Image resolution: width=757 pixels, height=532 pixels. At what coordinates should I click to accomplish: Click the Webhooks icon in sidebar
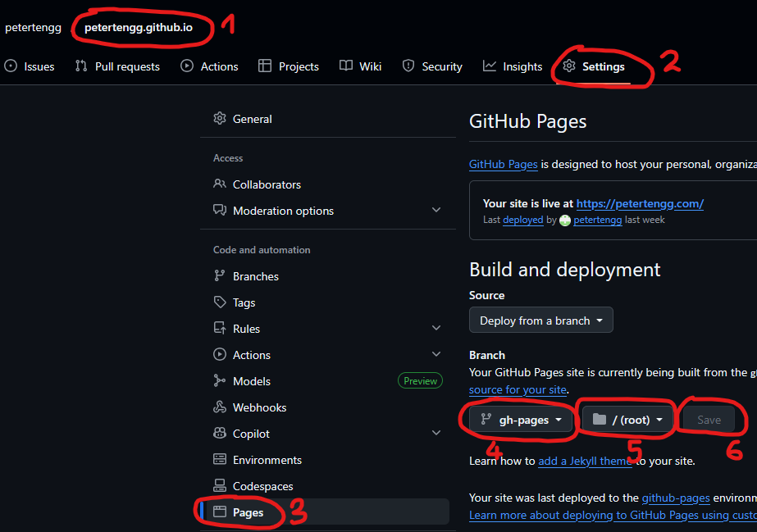click(220, 407)
